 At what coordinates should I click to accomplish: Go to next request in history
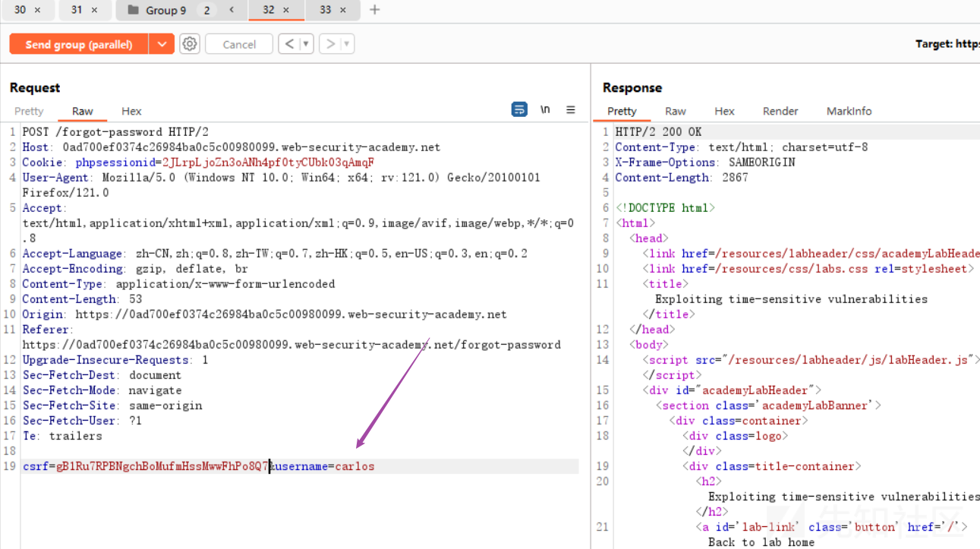(329, 44)
